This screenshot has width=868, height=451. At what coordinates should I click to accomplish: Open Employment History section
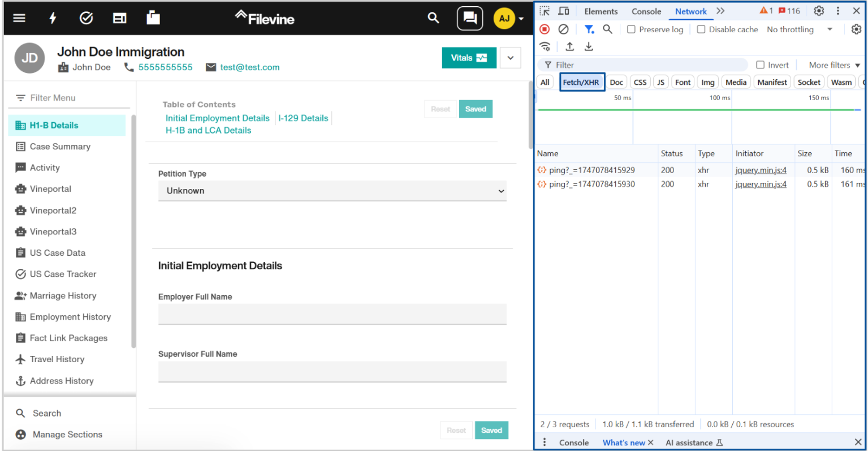pyautogui.click(x=70, y=317)
